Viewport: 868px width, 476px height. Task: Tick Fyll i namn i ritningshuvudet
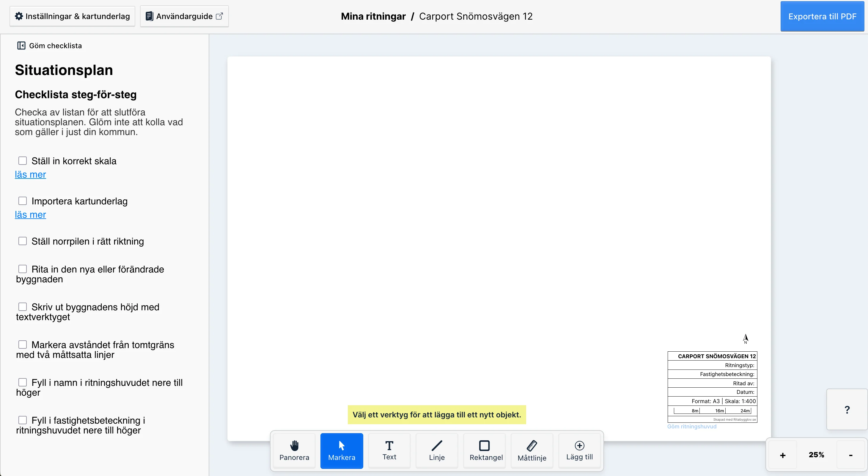[x=23, y=382]
